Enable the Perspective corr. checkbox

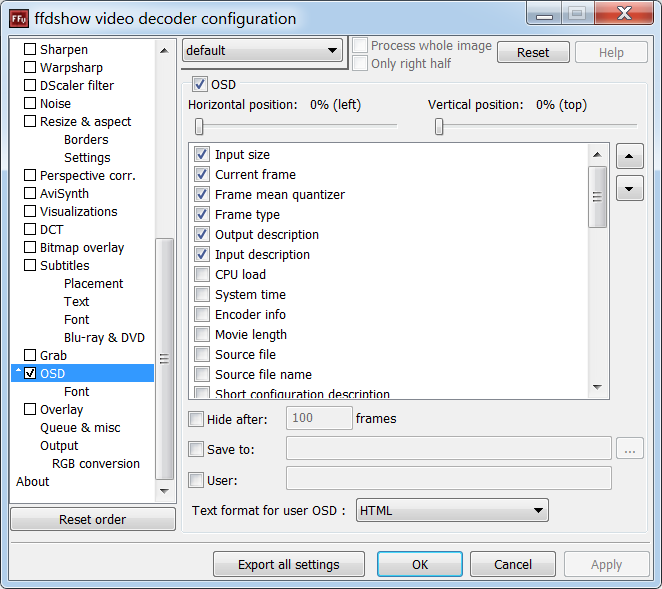[x=30, y=175]
